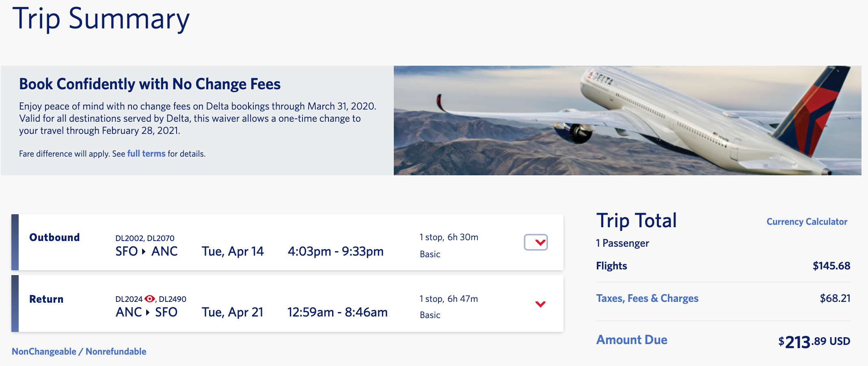Click the DL2490 return flight number
The width and height of the screenshot is (868, 366).
173,299
